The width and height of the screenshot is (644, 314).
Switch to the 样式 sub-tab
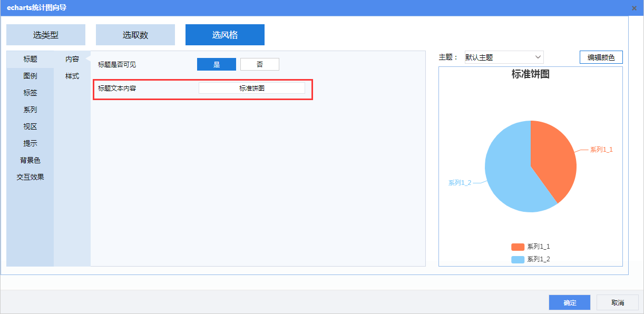tap(72, 76)
